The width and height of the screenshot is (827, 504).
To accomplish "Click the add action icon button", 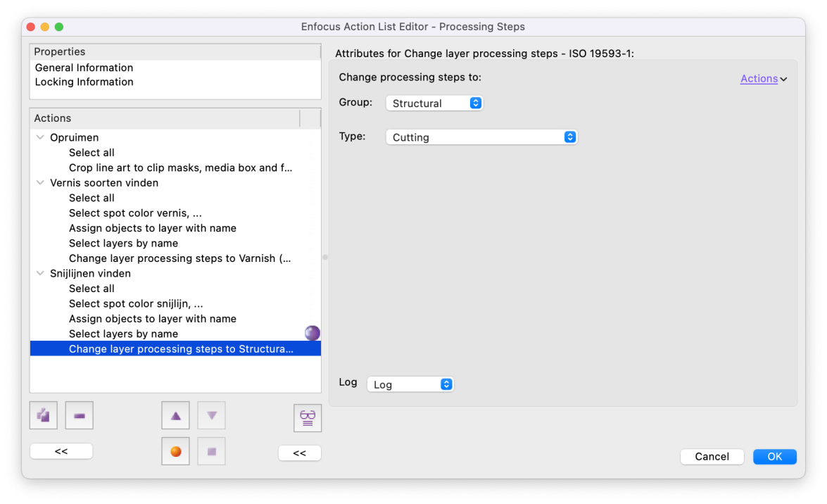I will pos(43,415).
